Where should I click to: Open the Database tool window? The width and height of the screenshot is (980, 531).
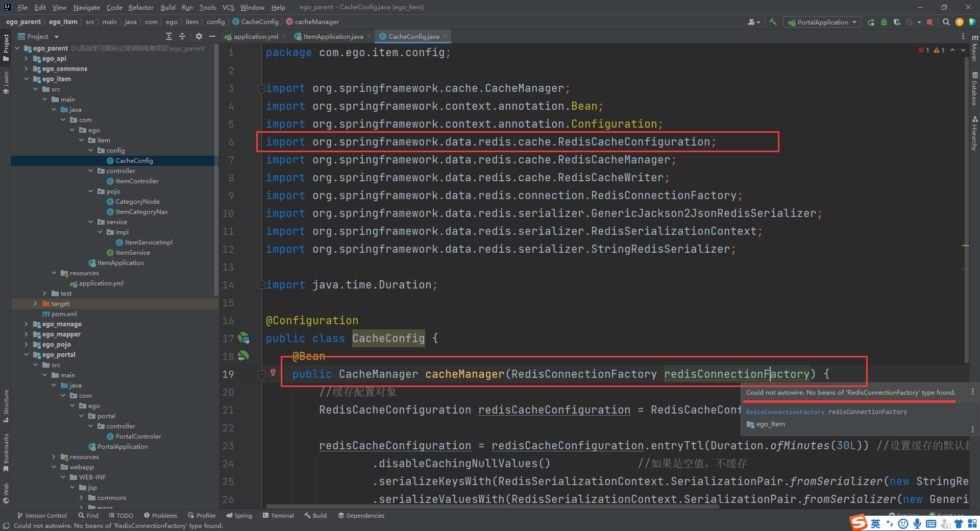974,88
